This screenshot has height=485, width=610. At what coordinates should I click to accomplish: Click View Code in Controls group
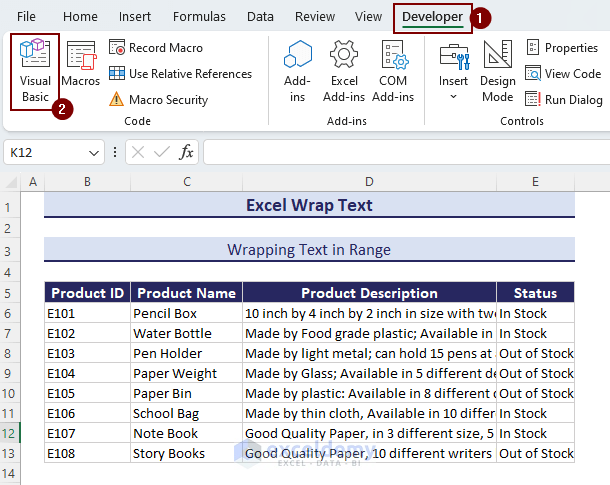(x=563, y=74)
